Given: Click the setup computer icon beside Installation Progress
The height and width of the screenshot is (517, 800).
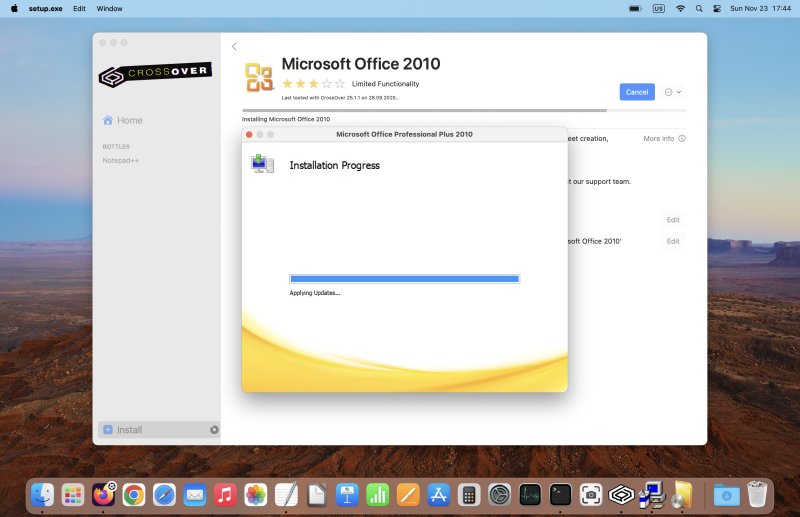Looking at the screenshot, I should [x=262, y=164].
